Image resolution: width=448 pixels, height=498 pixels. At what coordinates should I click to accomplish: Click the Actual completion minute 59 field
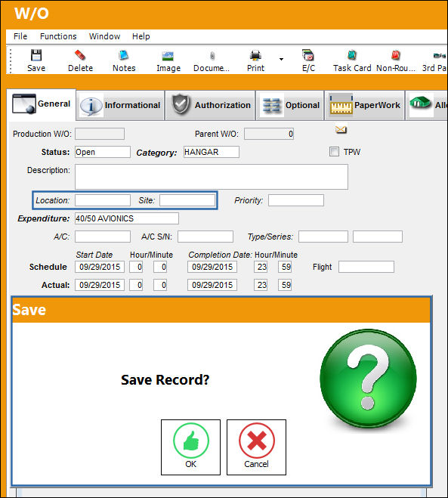tap(285, 285)
